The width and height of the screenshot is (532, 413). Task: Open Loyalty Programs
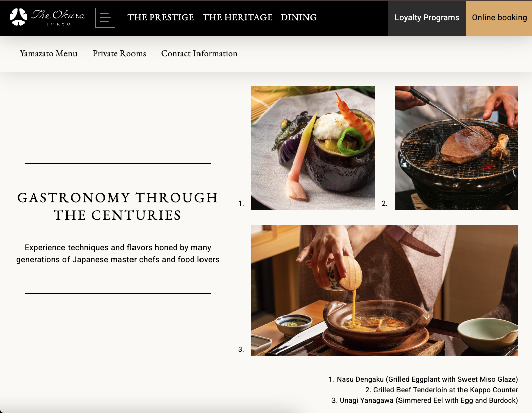(427, 18)
